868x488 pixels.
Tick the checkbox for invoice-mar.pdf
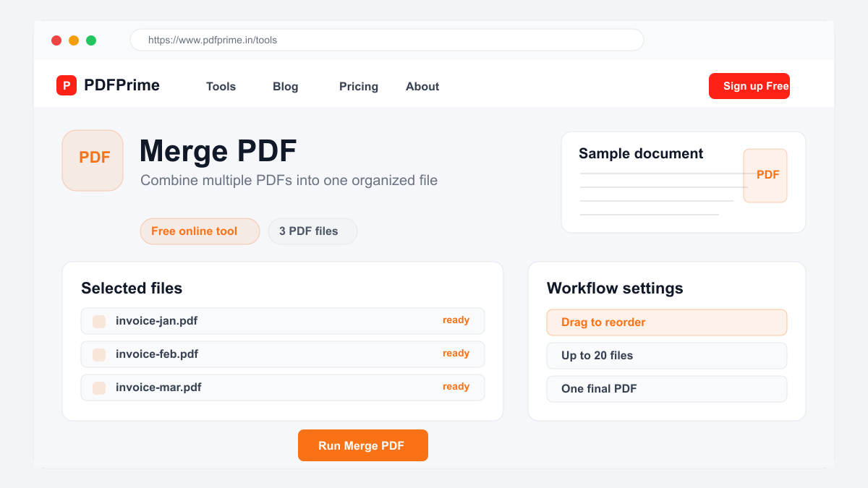tap(99, 388)
